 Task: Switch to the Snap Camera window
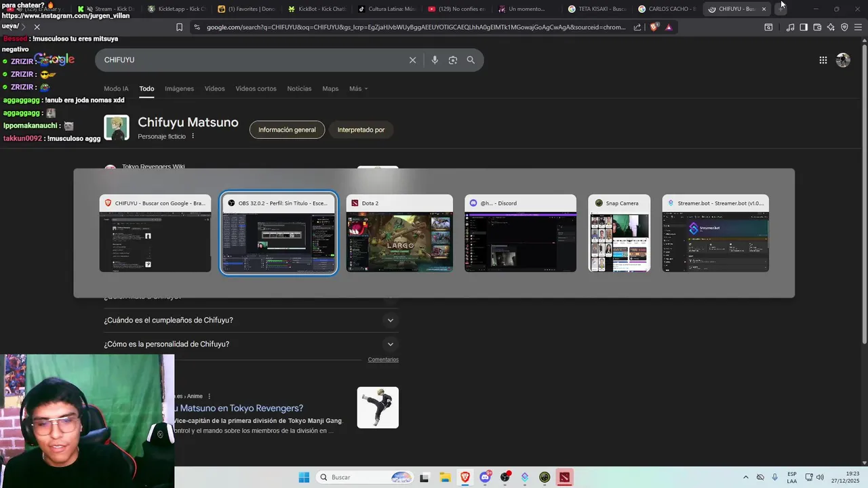pos(619,234)
